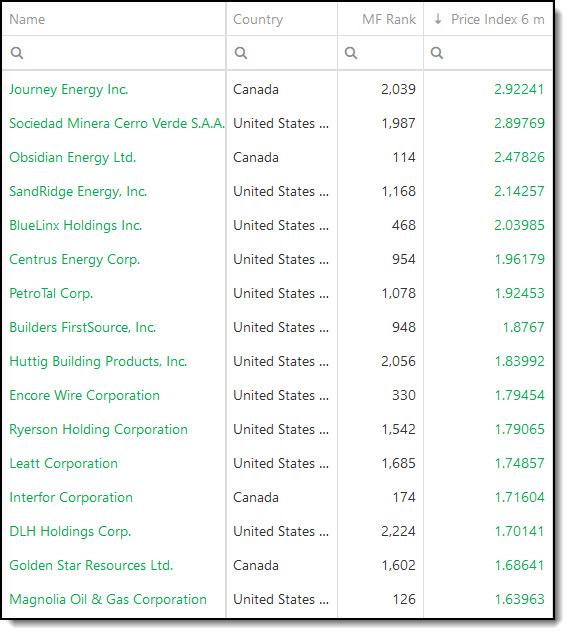
Task: Focus the Price Index filter input field
Action: (488, 53)
